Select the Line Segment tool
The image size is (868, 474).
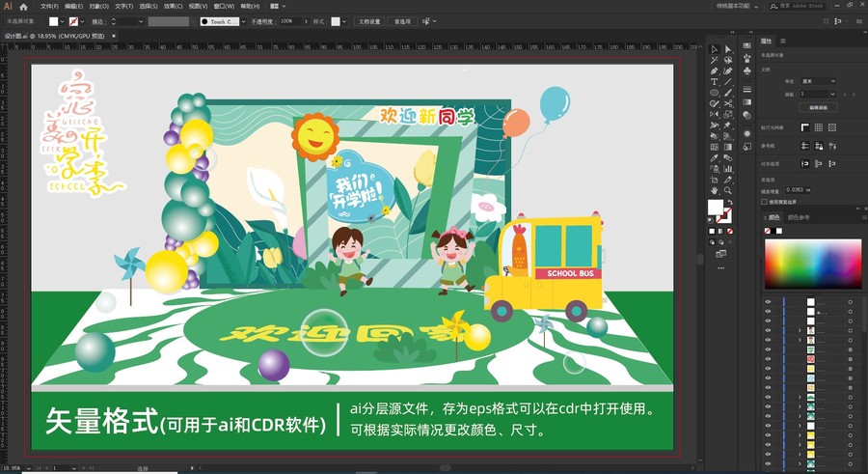click(728, 81)
